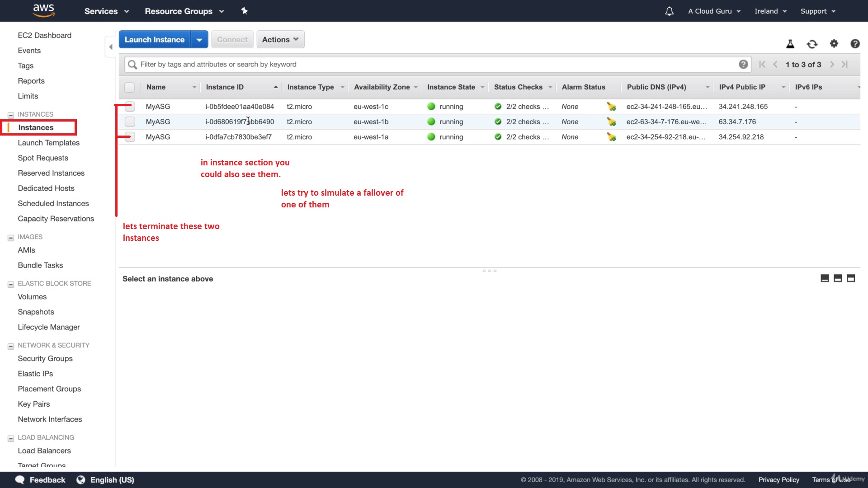The height and width of the screenshot is (488, 868).
Task: Open the Resource Groups menu
Action: click(184, 11)
